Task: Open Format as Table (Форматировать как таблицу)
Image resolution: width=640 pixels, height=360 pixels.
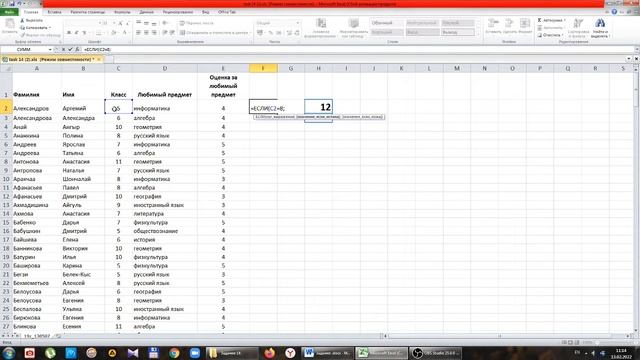Action: [354, 28]
